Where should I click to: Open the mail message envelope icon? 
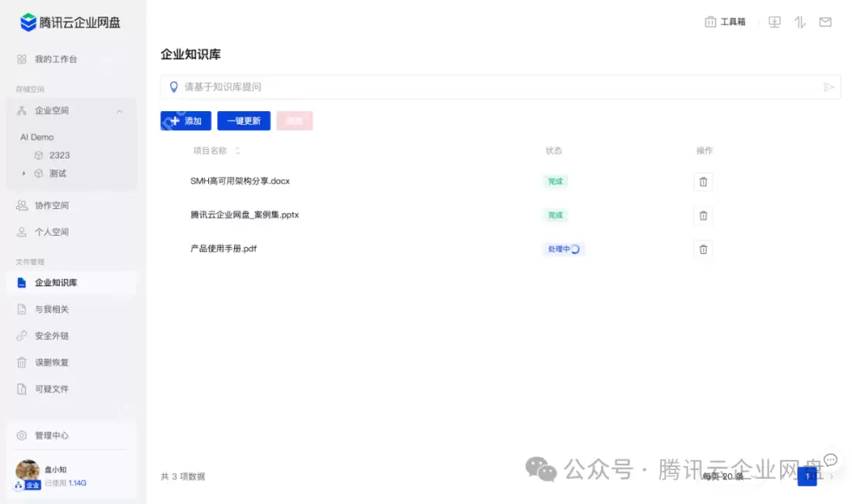pos(825,21)
